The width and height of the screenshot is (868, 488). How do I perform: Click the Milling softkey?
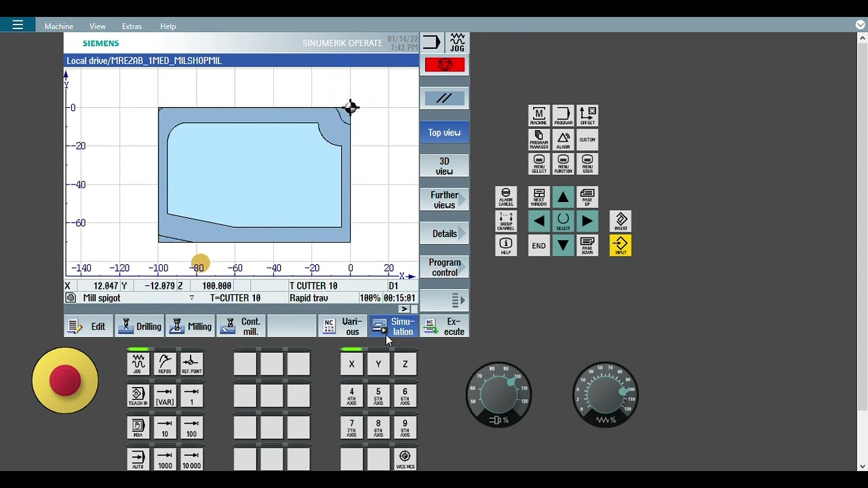tap(190, 327)
